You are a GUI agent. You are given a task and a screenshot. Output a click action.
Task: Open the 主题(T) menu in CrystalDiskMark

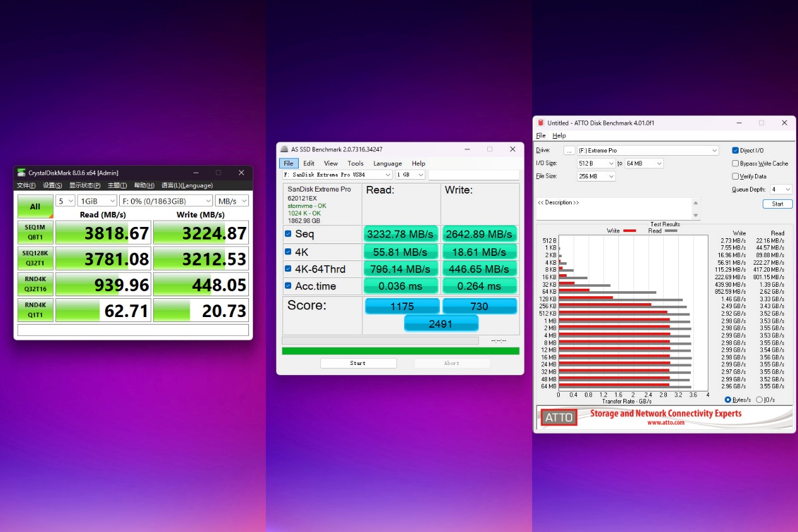117,185
